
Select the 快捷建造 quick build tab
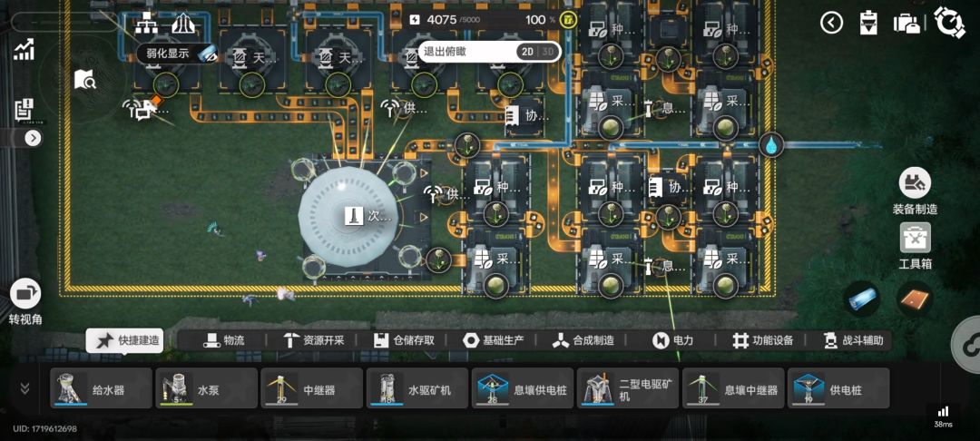coord(124,340)
